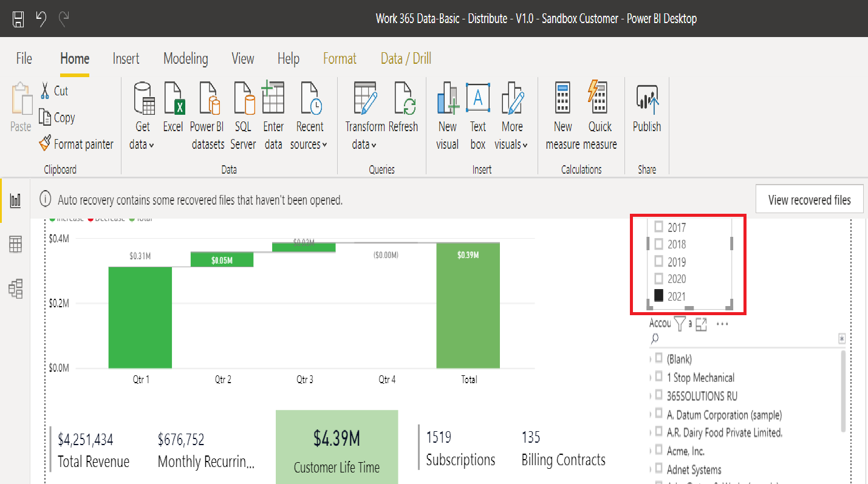Click the Subscriptions card value 1519
Viewport: 868px width, 484px height.
click(439, 437)
